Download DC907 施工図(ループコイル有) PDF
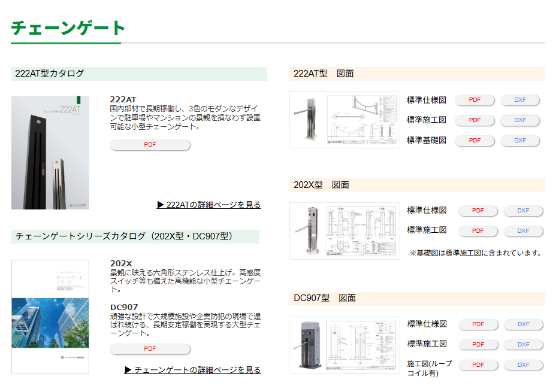 pyautogui.click(x=478, y=365)
